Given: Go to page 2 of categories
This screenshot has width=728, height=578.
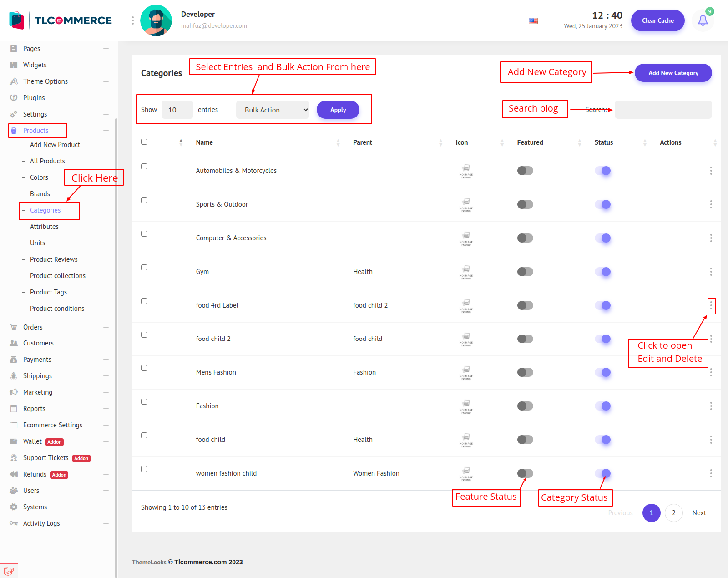Looking at the screenshot, I should click(x=673, y=513).
